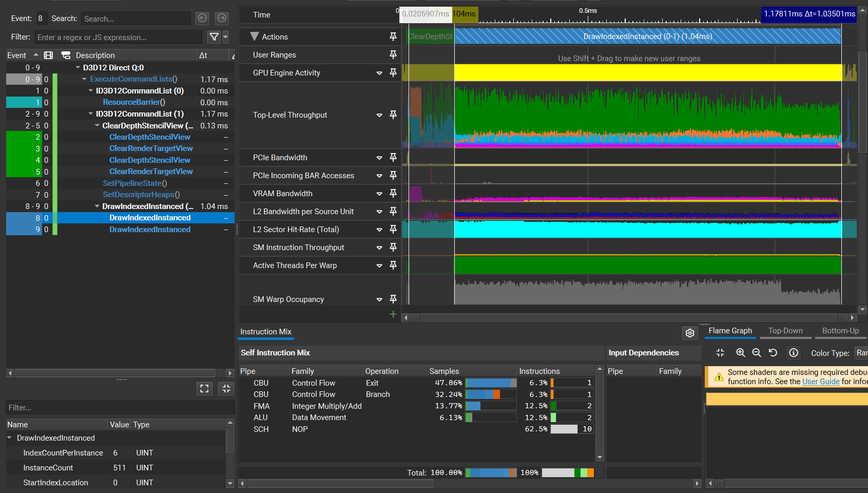Image resolution: width=868 pixels, height=493 pixels.
Task: Collapse the Actions row triangle
Action: (254, 36)
